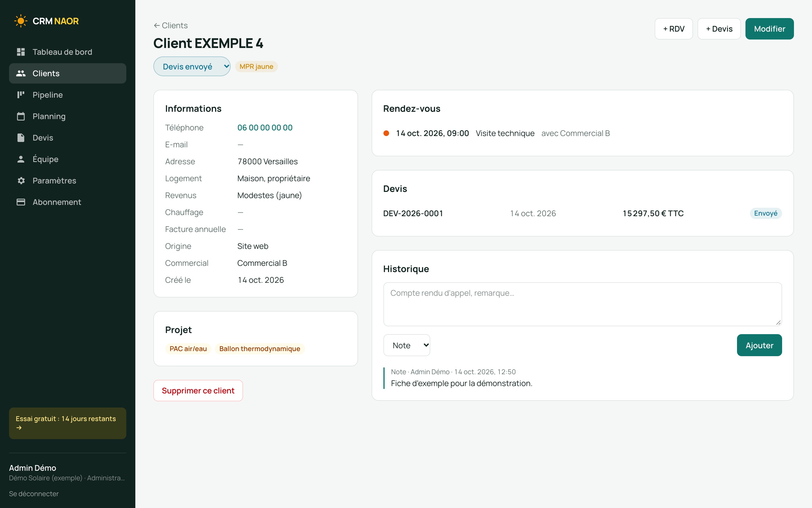812x508 pixels.
Task: Click the Clients people icon
Action: [x=21, y=73]
